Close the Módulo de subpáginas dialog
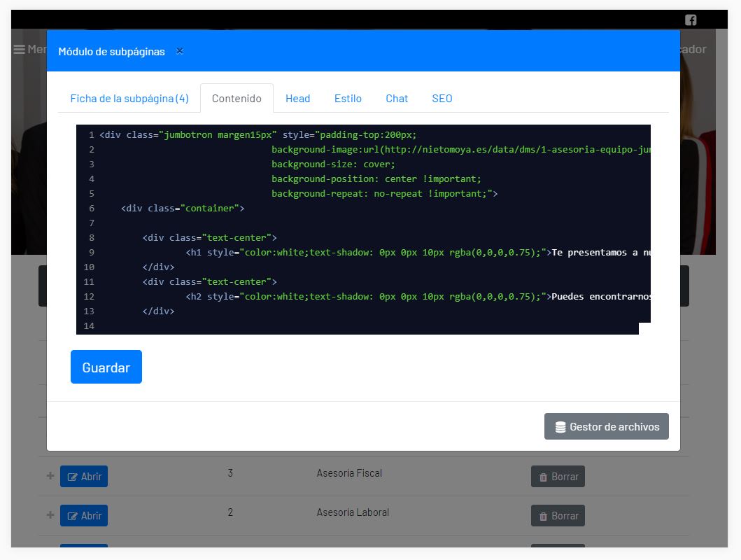741x560 pixels. pyautogui.click(x=179, y=51)
